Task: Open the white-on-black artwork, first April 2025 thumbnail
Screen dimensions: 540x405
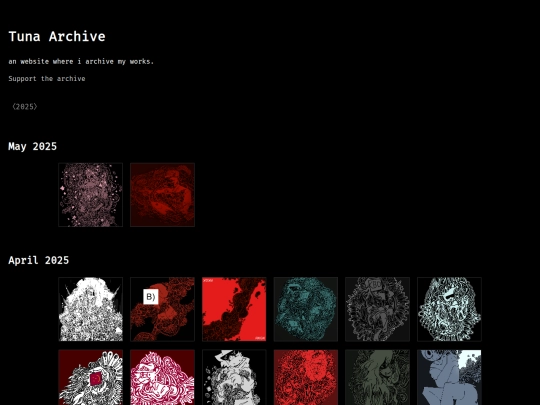Action: tap(91, 309)
